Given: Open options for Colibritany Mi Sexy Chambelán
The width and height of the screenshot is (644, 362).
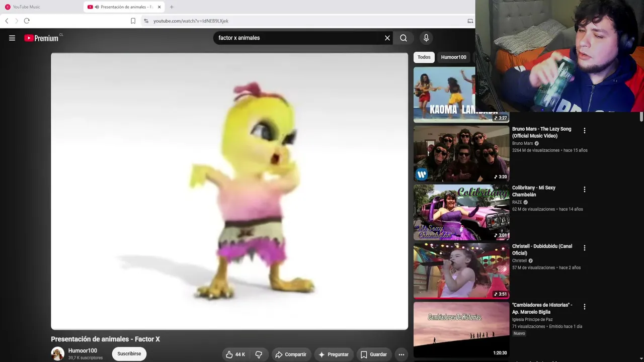Looking at the screenshot, I should (584, 190).
